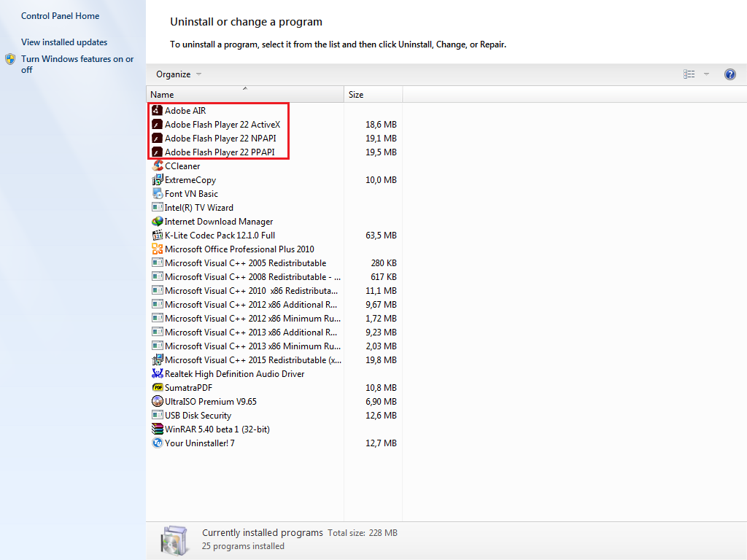
Task: Click the Internet Download Manager icon
Action: click(158, 222)
